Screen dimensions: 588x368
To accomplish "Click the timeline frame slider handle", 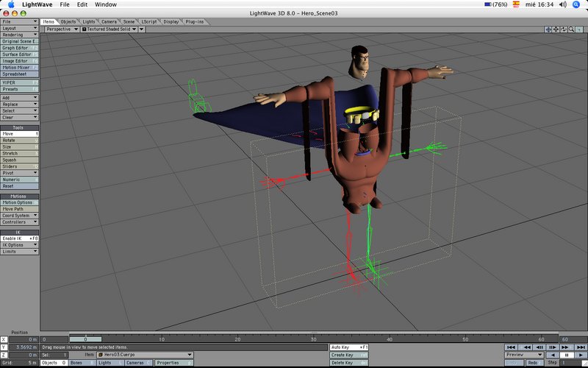I will click(x=85, y=339).
